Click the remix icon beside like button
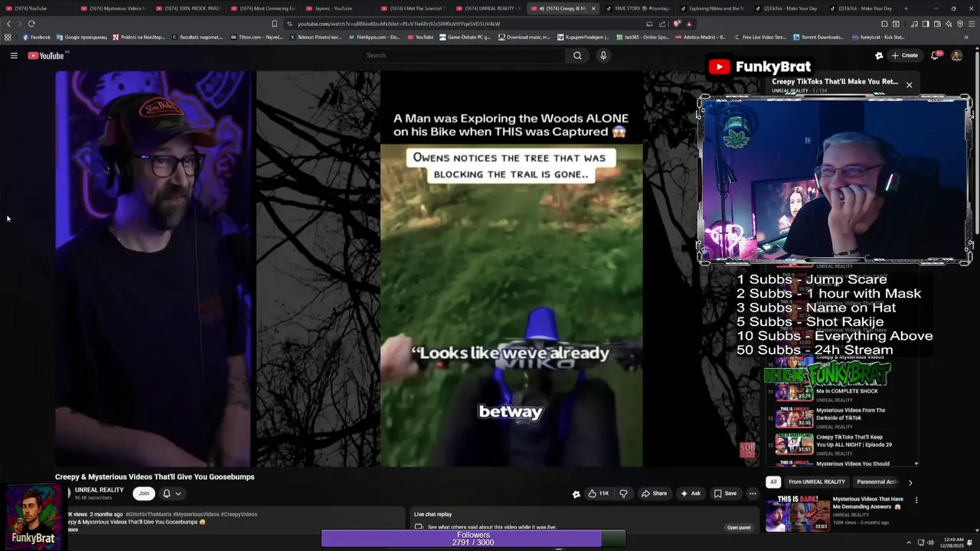The width and height of the screenshot is (980, 551). [576, 494]
